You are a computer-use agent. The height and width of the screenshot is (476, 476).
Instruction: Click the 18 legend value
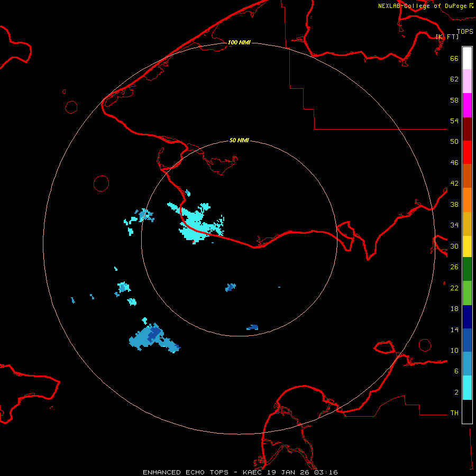tap(454, 309)
